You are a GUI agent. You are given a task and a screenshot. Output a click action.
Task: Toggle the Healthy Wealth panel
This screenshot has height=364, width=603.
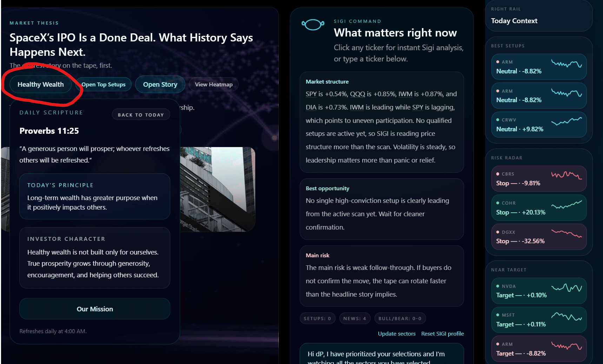tap(41, 85)
